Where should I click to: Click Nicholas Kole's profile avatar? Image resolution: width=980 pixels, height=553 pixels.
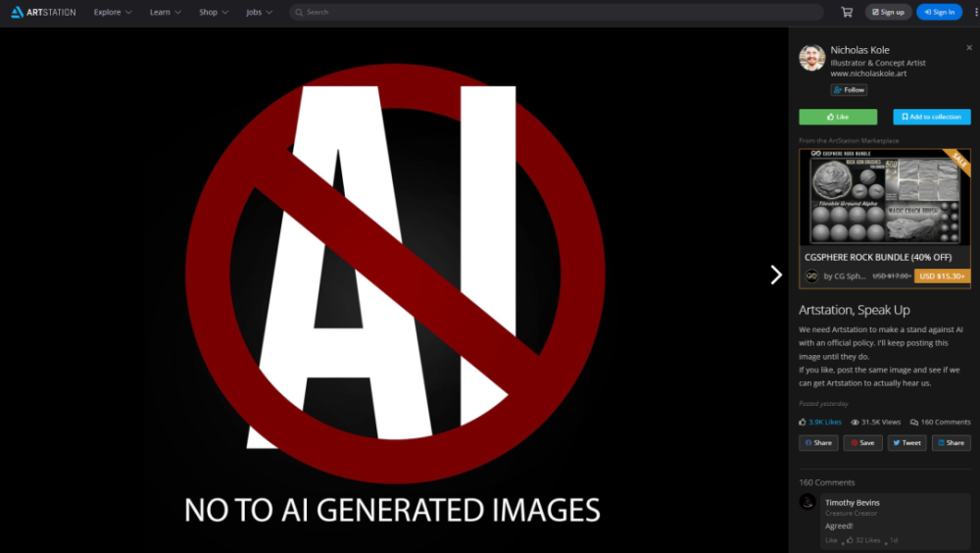[x=811, y=58]
